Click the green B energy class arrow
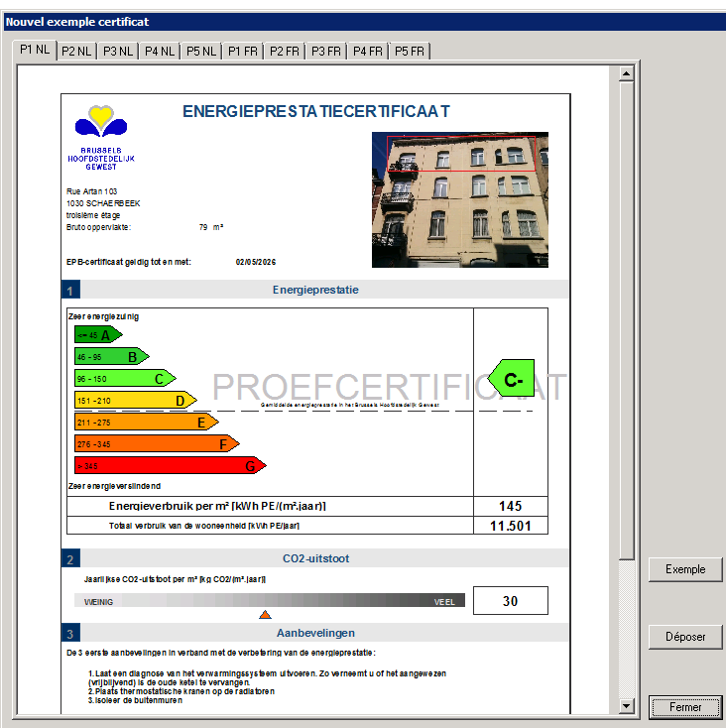The height and width of the screenshot is (728, 726). click(x=110, y=357)
